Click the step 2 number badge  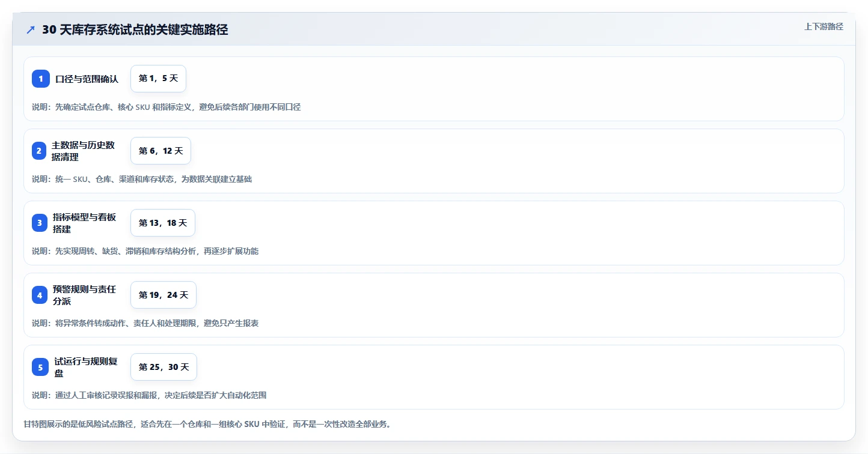coord(39,151)
